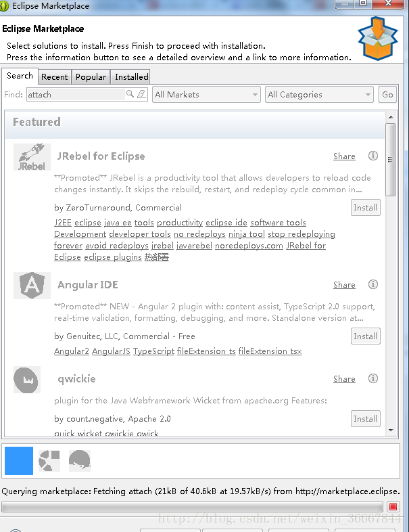
Task: Install the qwickie plugin
Action: (365, 418)
